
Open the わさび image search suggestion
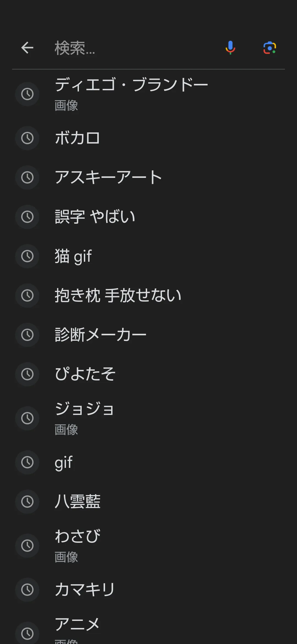pyautogui.click(x=78, y=545)
